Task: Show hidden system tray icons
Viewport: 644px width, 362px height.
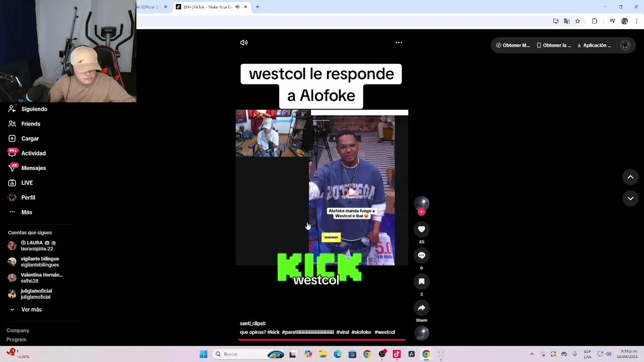Action: pos(532,354)
